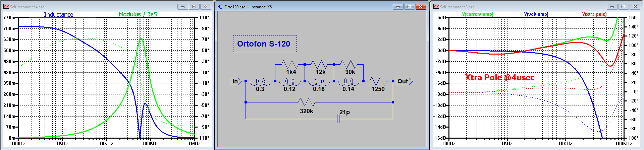Select the 21p capacitor symbol
The height and width of the screenshot is (150, 644).
338,119
